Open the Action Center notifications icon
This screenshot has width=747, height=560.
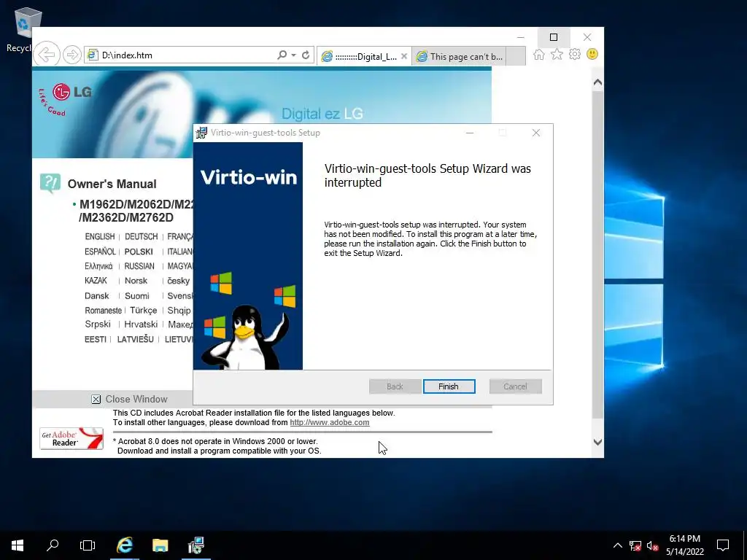723,545
